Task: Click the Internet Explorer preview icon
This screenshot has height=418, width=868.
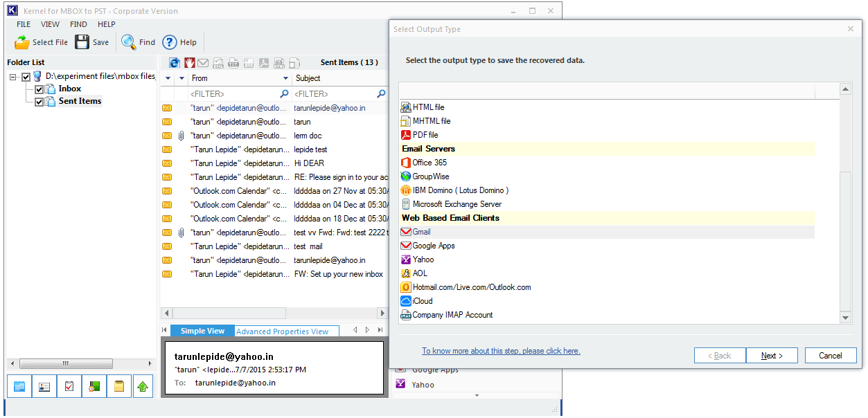Action: 175,63
